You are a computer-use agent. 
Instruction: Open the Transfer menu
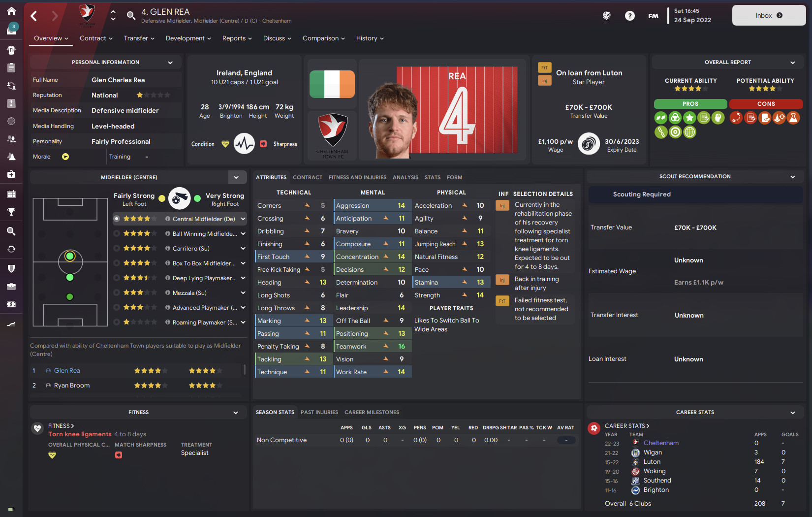pos(139,38)
